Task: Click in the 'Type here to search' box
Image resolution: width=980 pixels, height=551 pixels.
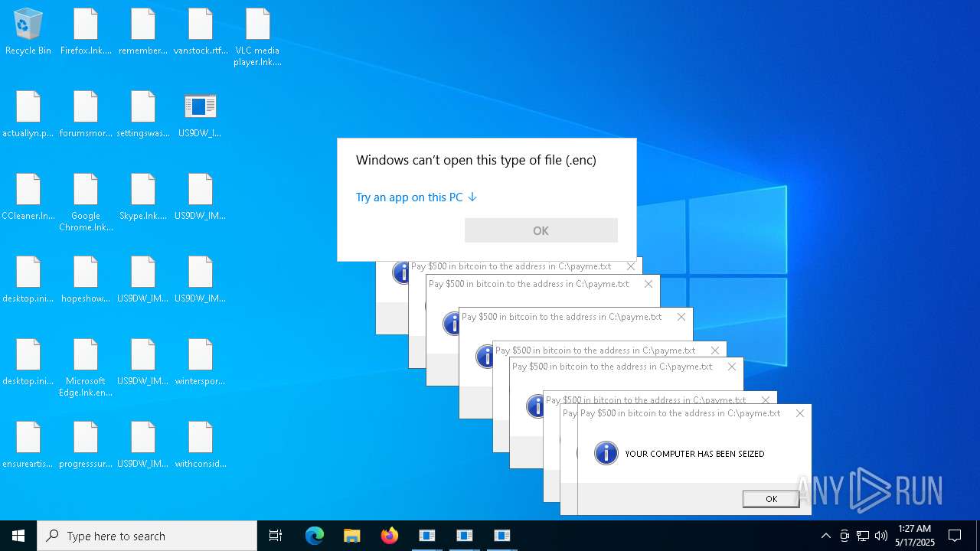Action: pos(147,536)
